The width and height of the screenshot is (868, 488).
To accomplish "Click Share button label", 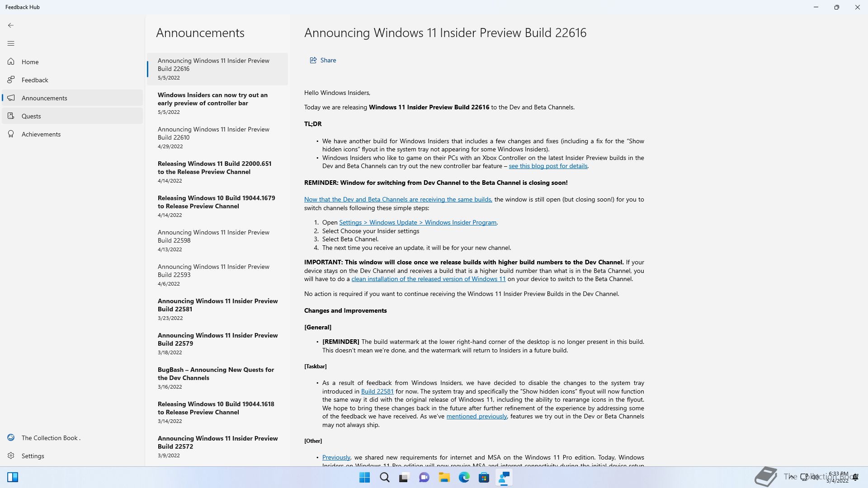I will pos(328,60).
